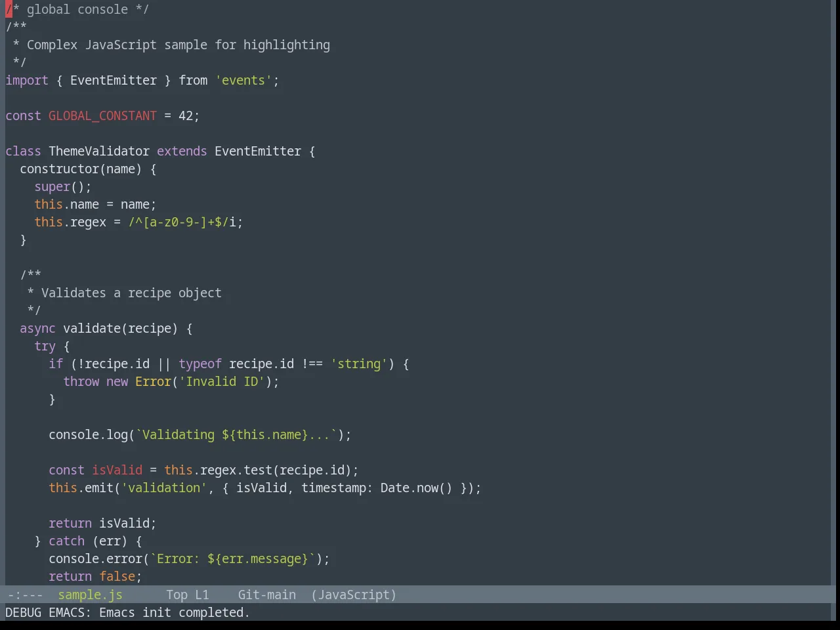This screenshot has width=840, height=630.
Task: Click the 'new' keyword before Error
Action: tap(117, 381)
